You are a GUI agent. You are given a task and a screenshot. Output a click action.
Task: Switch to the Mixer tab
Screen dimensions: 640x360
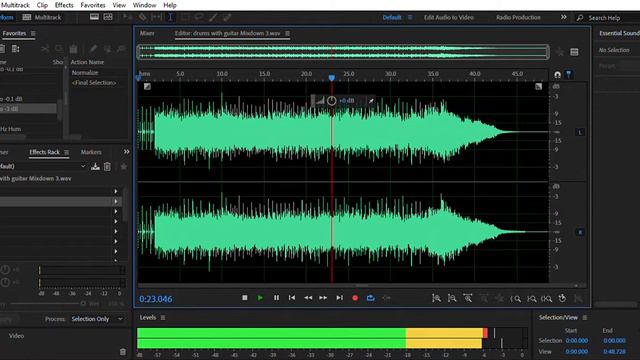147,33
